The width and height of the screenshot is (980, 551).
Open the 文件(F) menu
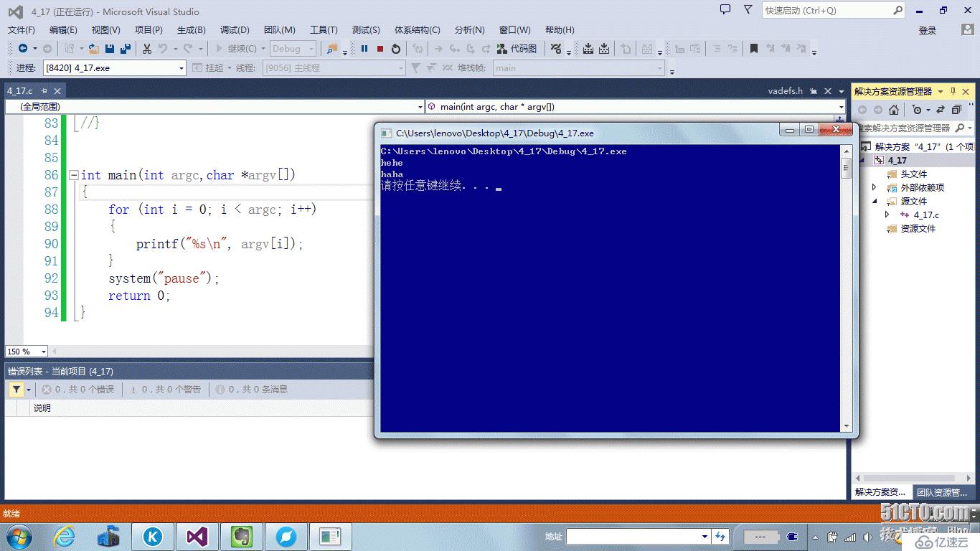(x=21, y=29)
